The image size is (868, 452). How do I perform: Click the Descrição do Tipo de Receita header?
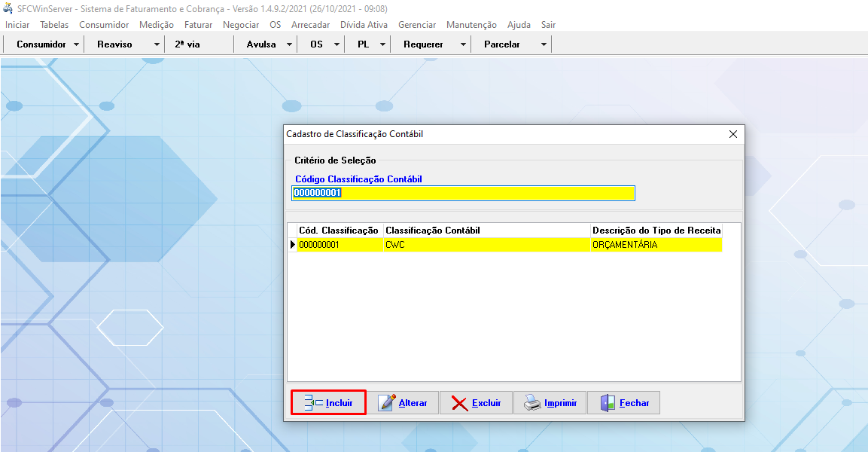click(656, 230)
